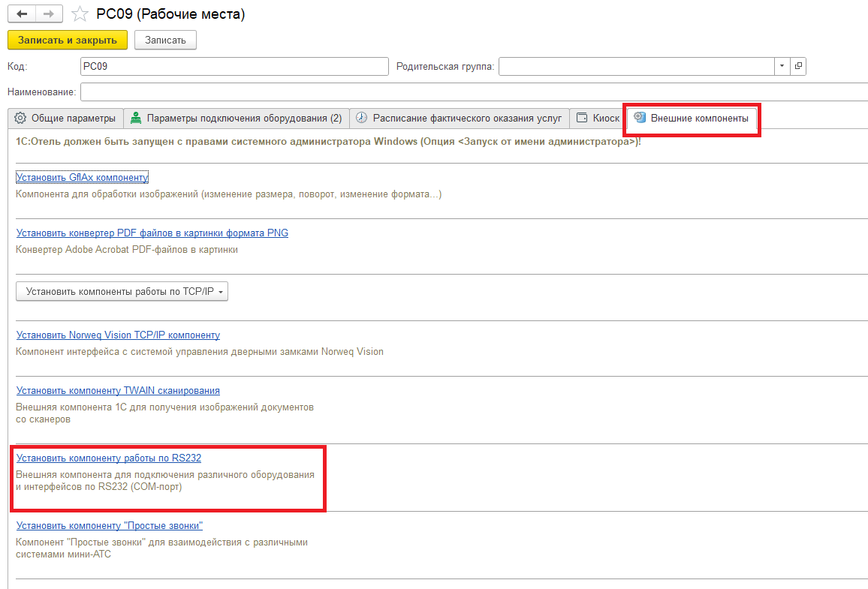The image size is (868, 589).
Task: Open the parent group selection window icon
Action: (x=797, y=66)
